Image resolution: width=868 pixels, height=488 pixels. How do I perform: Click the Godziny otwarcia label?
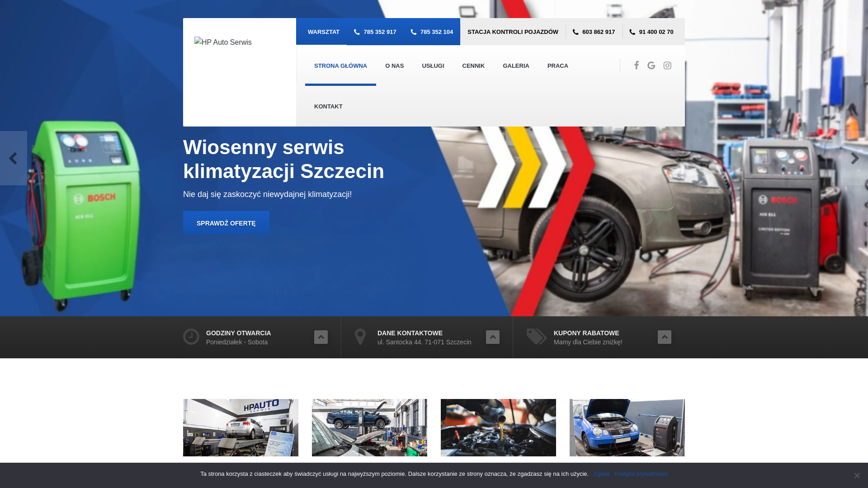tap(238, 333)
